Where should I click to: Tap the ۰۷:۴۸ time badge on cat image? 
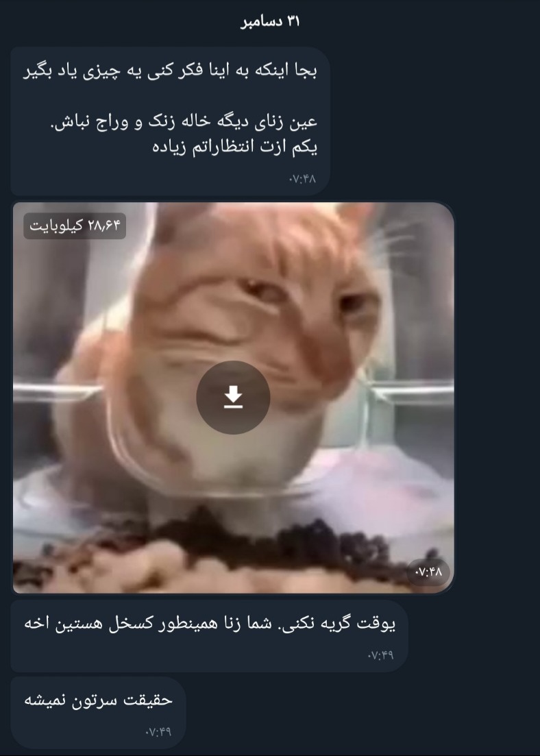tap(428, 572)
